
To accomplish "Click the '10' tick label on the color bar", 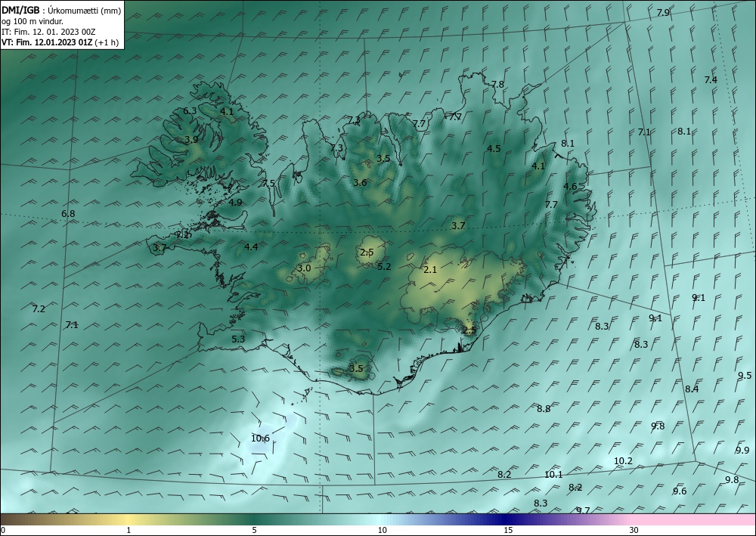I will point(383,530).
